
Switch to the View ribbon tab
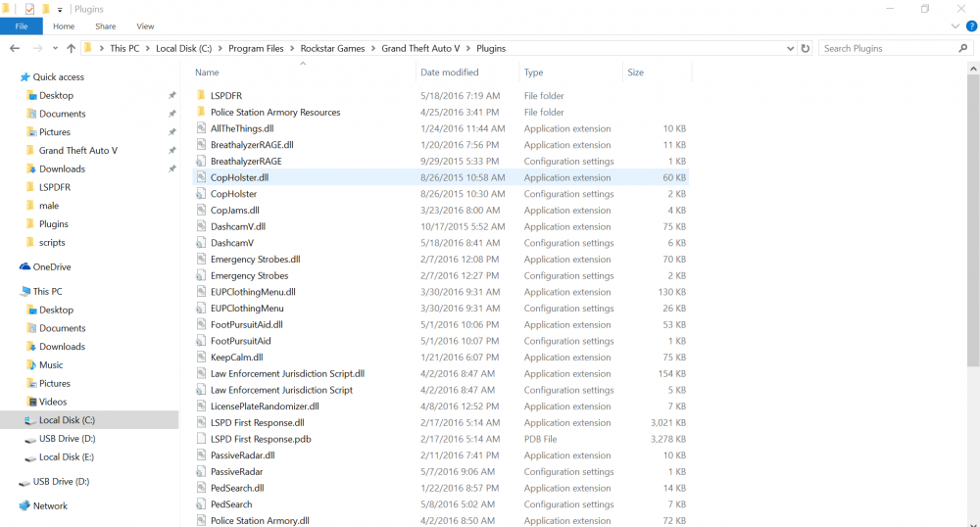point(145,26)
